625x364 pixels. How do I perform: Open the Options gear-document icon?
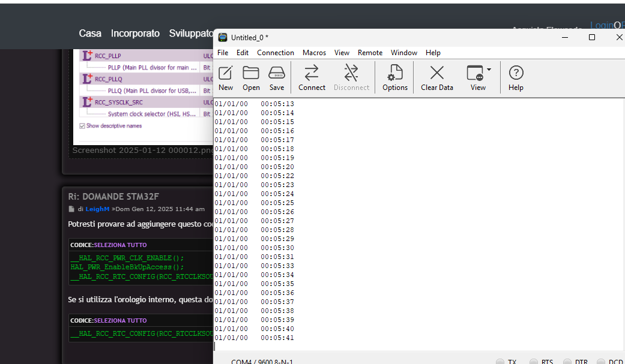click(x=395, y=78)
